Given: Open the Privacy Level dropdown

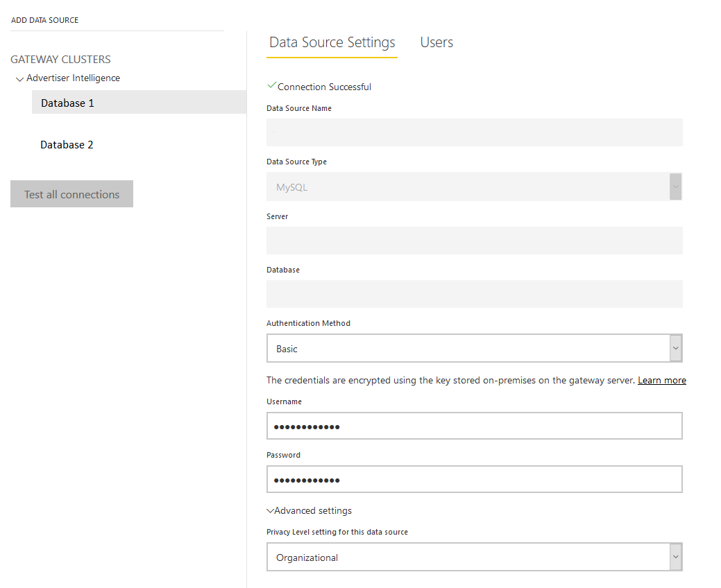Looking at the screenshot, I should pyautogui.click(x=474, y=557).
